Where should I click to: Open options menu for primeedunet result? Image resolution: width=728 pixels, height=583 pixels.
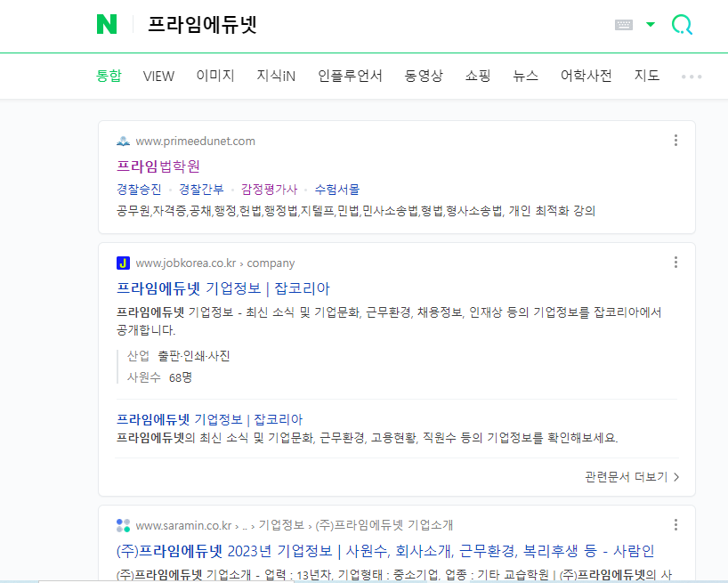(675, 140)
